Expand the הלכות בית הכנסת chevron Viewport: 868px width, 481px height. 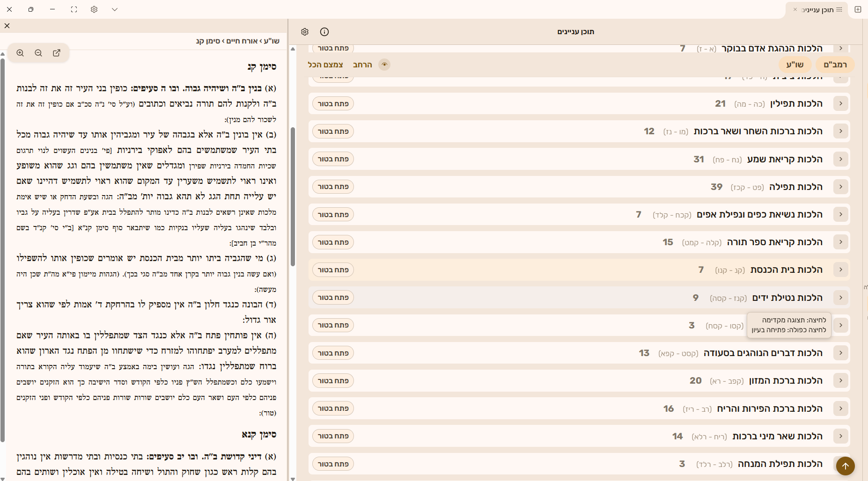click(841, 270)
